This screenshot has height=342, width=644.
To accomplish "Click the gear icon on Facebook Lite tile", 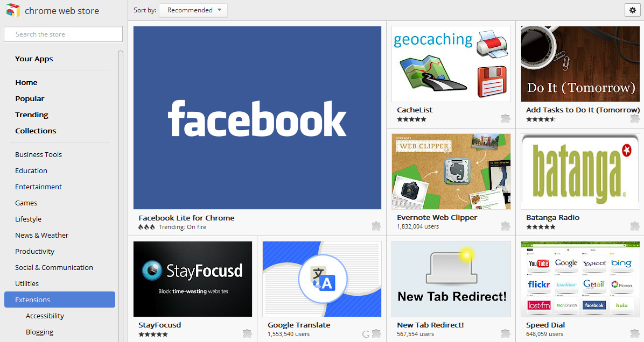I will click(x=376, y=226).
